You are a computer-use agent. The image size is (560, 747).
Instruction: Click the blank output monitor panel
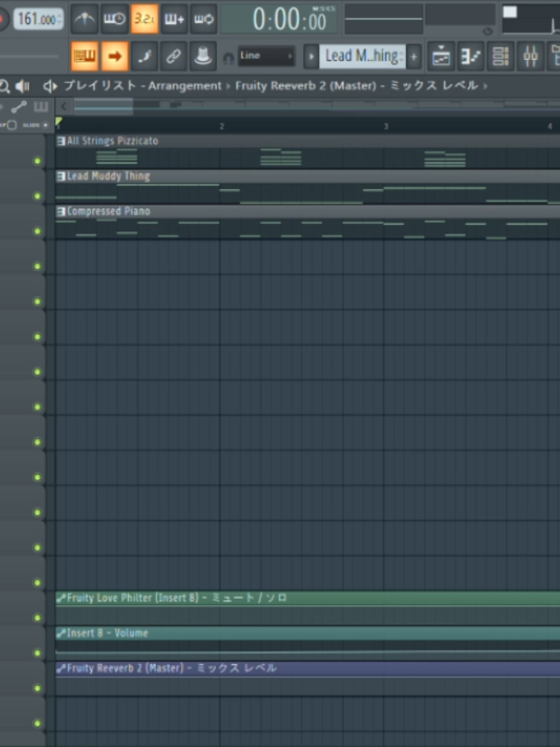[460, 15]
